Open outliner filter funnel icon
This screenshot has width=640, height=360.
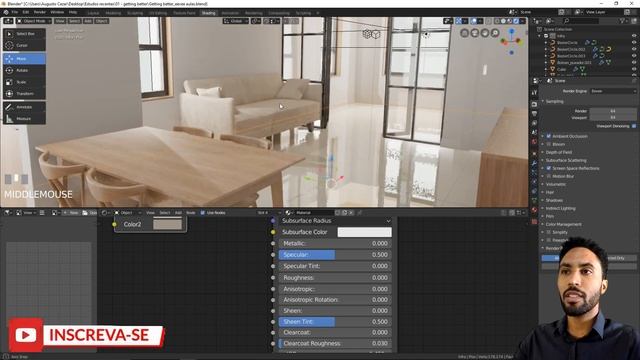(x=623, y=21)
